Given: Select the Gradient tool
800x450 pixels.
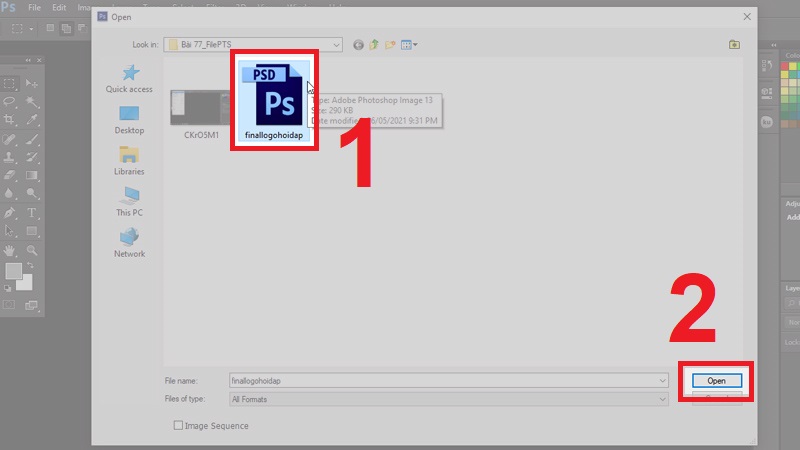Looking at the screenshot, I should click(x=32, y=176).
